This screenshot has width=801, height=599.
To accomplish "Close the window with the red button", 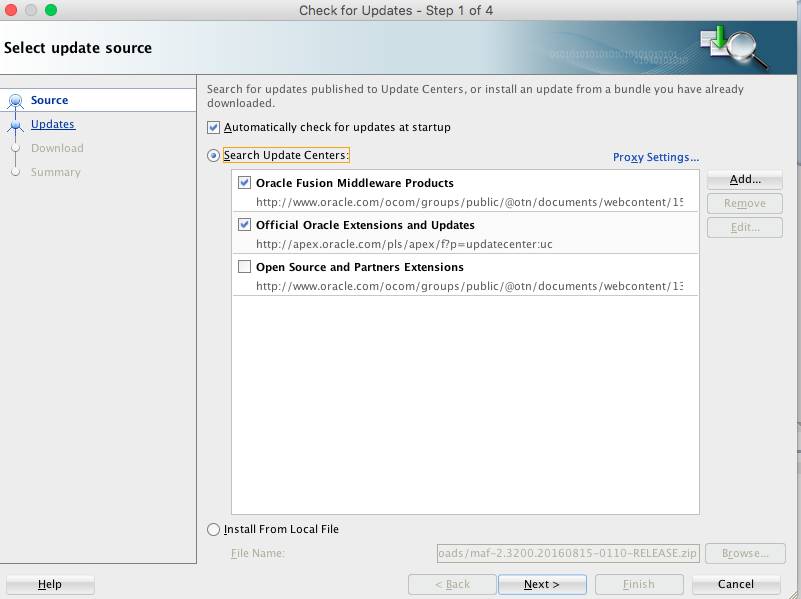I will tap(11, 10).
